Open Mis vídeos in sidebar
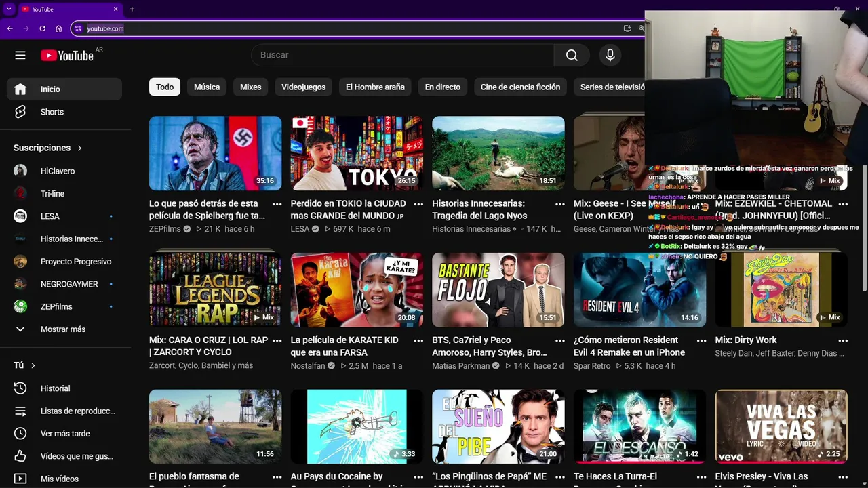Viewport: 868px width, 488px height. 64,479
